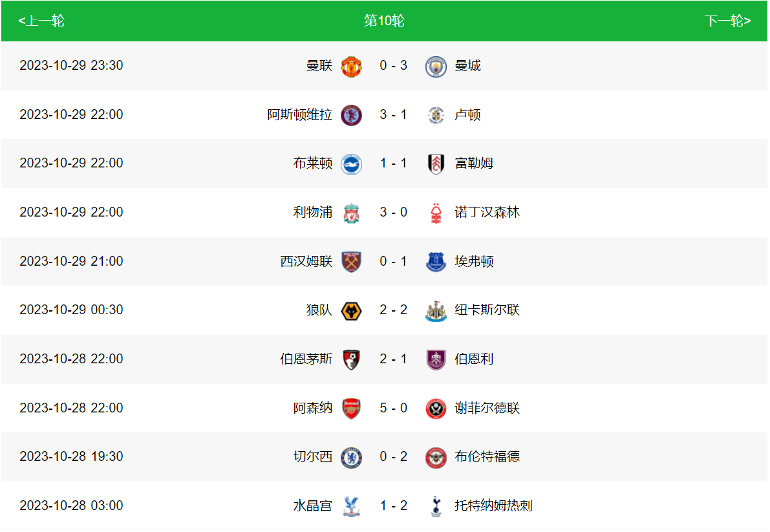
Task: Open the 曼联 team name link
Action: pyautogui.click(x=319, y=66)
